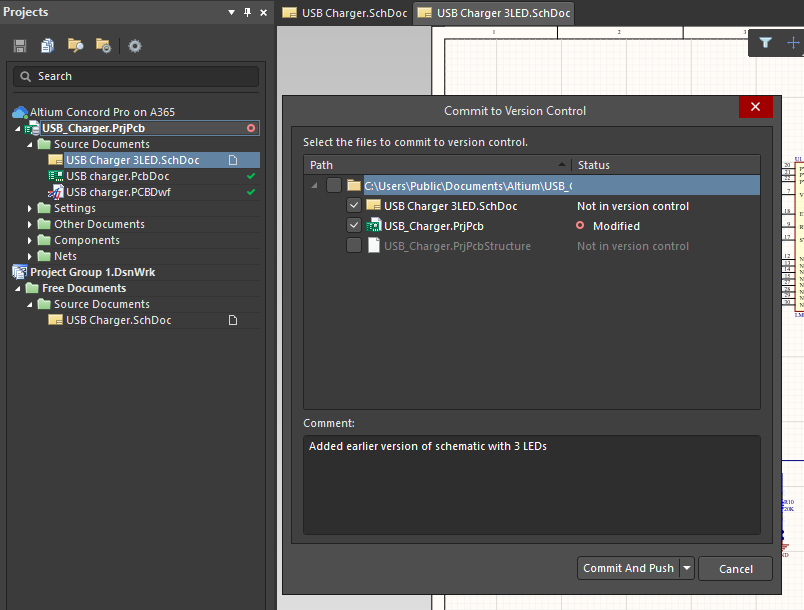Expand the Other Documents folder
This screenshot has width=804, height=610.
(x=29, y=225)
